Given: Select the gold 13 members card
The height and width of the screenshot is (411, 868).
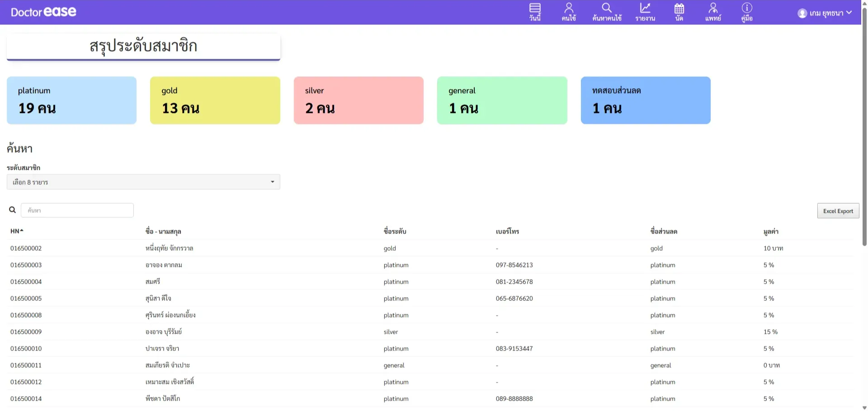Looking at the screenshot, I should (x=215, y=100).
